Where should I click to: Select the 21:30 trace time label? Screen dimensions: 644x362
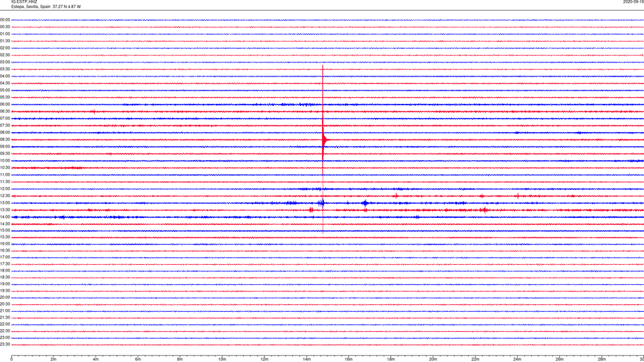(5, 317)
